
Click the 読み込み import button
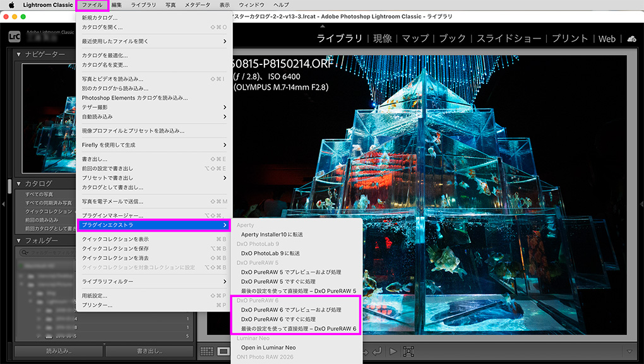tap(59, 351)
